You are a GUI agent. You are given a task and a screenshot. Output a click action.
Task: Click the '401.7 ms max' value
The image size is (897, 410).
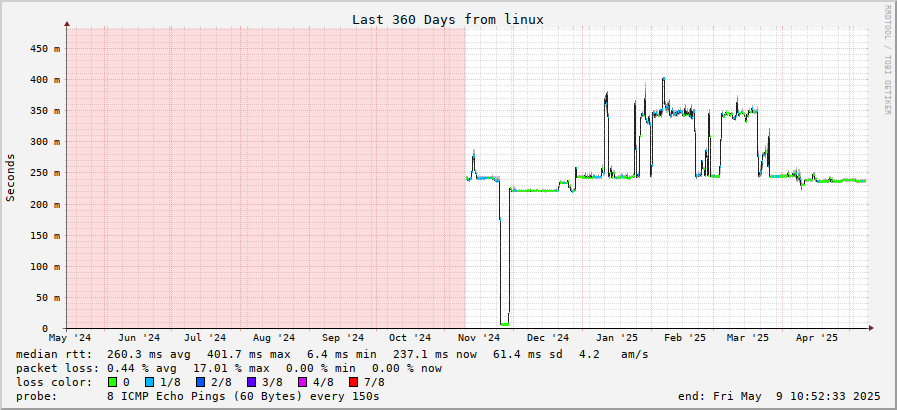pyautogui.click(x=248, y=355)
